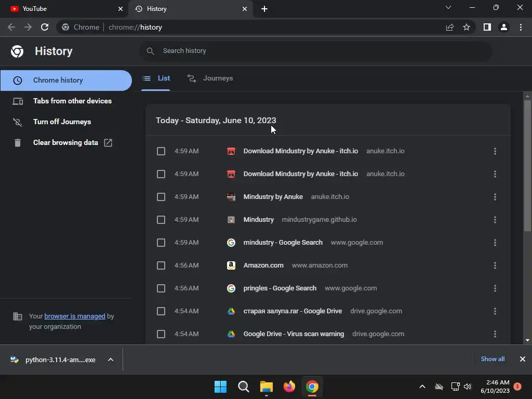Image resolution: width=532 pixels, height=399 pixels.
Task: Open File Explorer from taskbar
Action: coord(267,387)
